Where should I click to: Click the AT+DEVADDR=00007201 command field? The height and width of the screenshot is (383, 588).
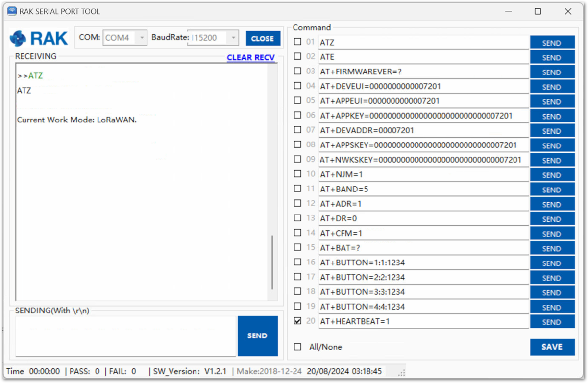click(x=424, y=130)
